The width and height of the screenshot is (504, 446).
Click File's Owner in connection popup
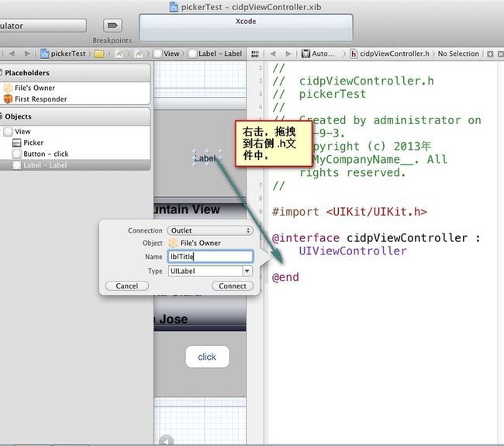(195, 243)
